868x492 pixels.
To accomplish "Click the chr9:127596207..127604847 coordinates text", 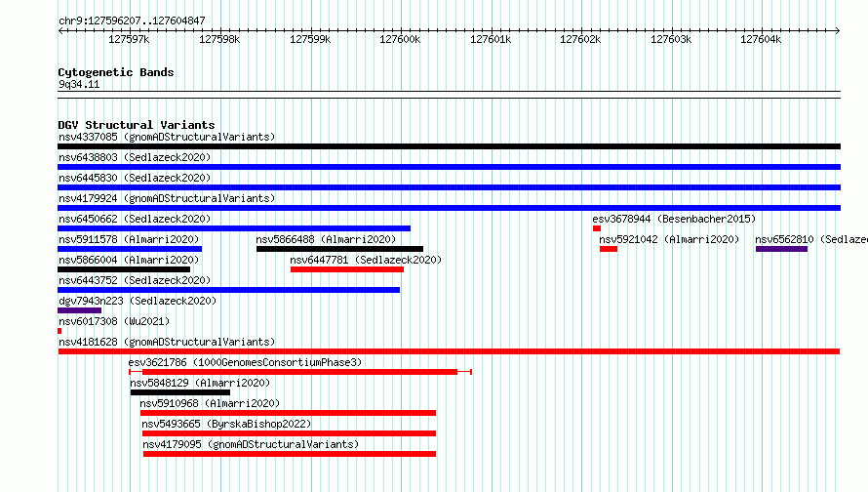I will (x=132, y=20).
